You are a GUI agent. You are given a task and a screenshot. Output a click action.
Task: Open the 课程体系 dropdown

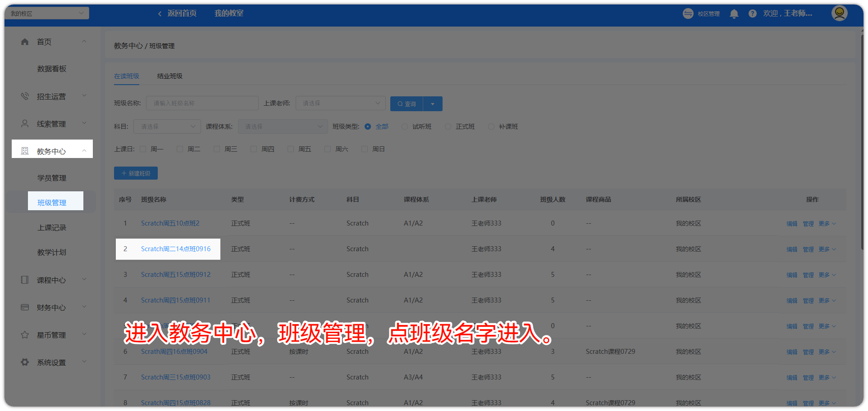click(x=283, y=126)
